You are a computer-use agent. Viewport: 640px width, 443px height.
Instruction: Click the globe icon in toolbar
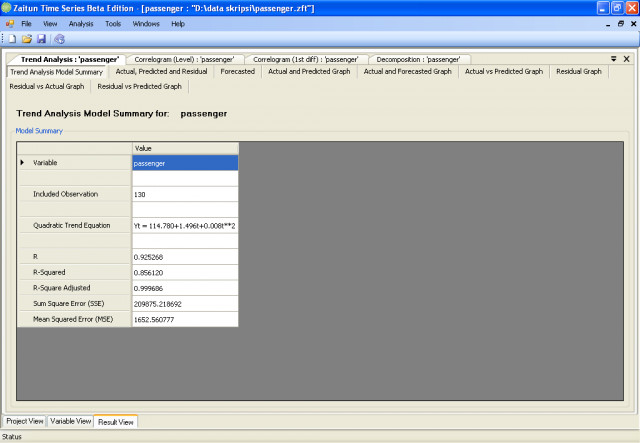60,39
